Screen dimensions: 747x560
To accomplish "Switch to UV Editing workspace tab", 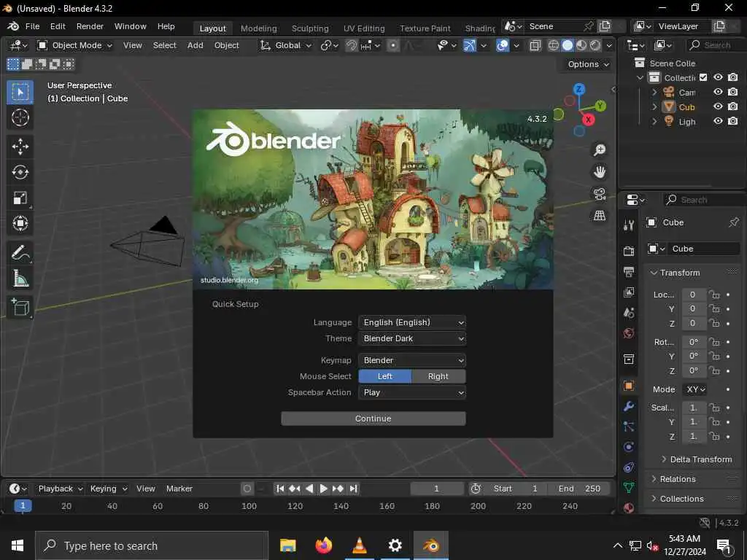I will pyautogui.click(x=364, y=28).
